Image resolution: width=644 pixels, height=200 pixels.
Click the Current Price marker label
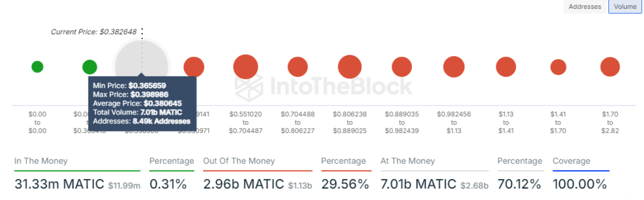94,32
